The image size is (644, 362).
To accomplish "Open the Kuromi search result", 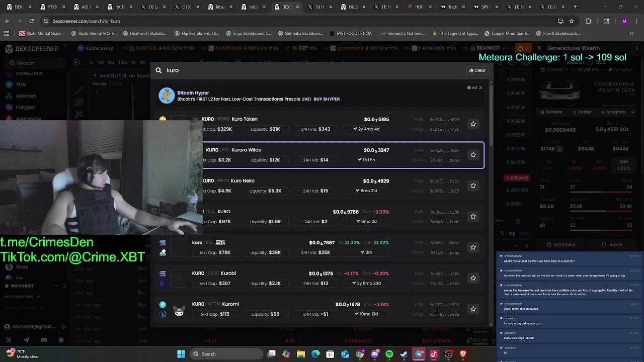I will point(319,309).
